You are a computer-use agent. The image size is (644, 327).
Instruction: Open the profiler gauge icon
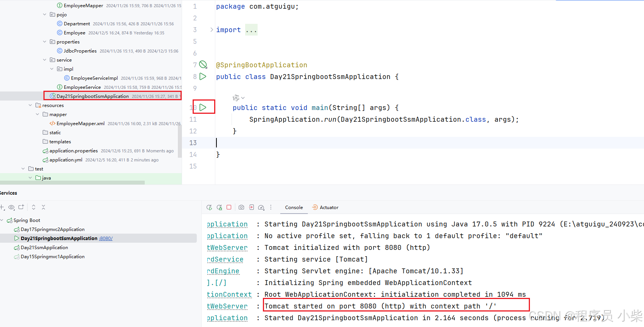click(261, 208)
